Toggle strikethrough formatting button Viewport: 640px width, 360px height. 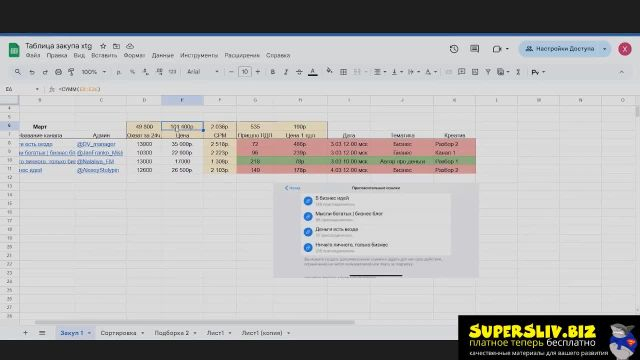point(299,72)
